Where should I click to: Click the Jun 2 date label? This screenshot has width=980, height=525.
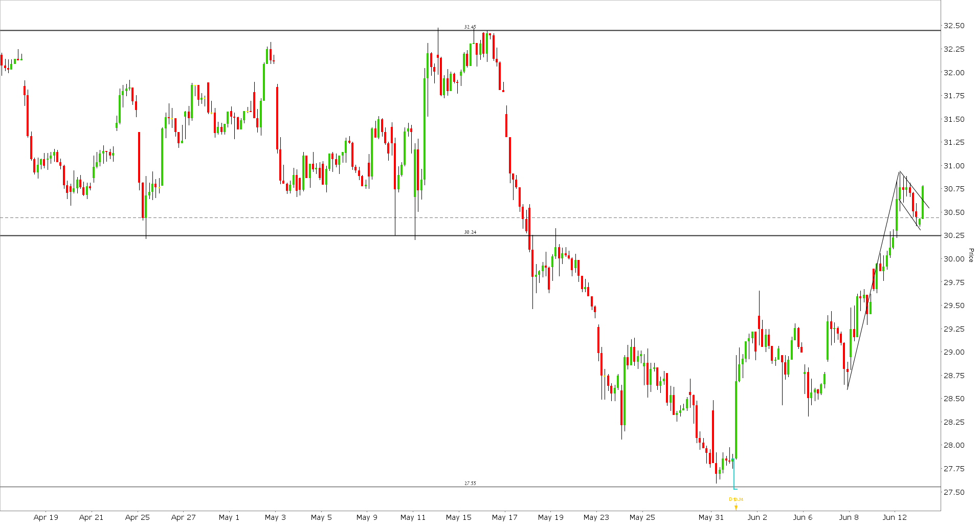point(757,517)
